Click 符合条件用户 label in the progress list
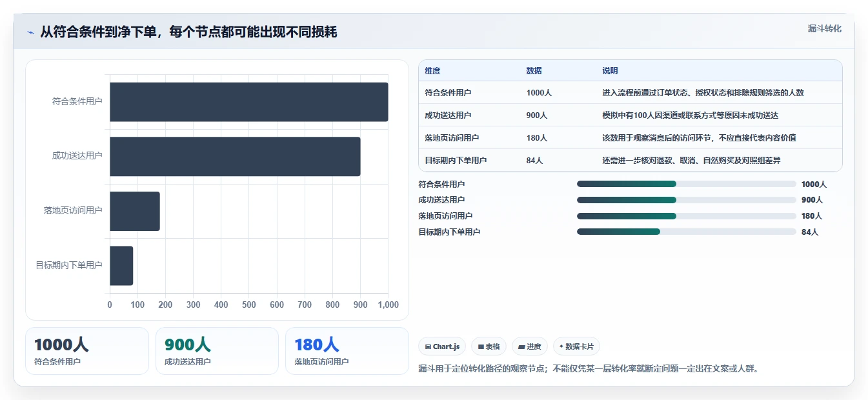This screenshot has width=868, height=400. (441, 185)
